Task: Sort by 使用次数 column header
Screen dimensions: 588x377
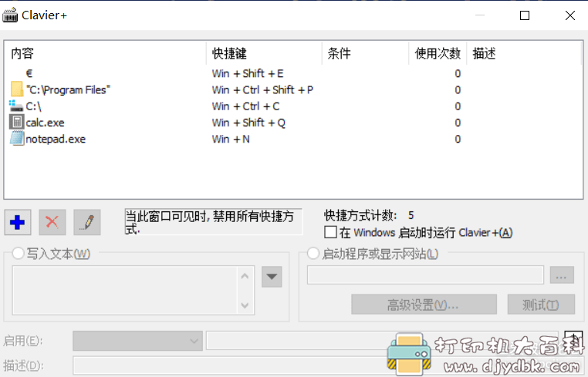Action: pyautogui.click(x=438, y=53)
